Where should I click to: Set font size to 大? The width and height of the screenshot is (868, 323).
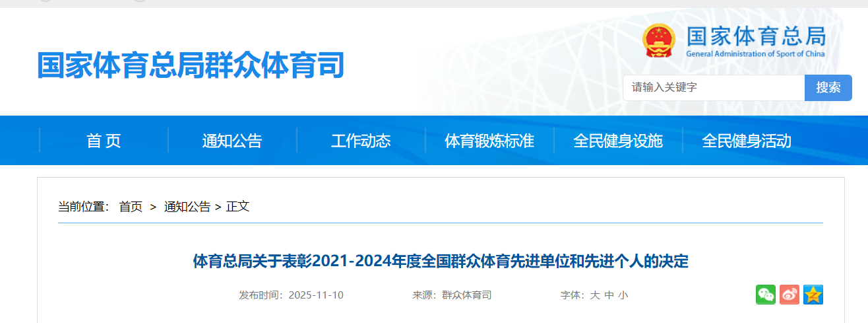(x=594, y=295)
